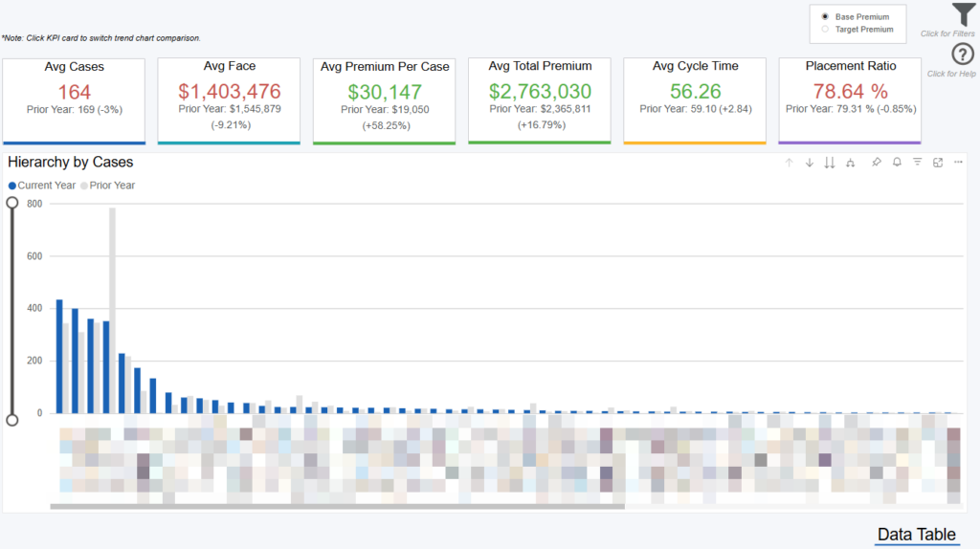This screenshot has width=980, height=549.
Task: Select the Target Premium radio button
Action: (x=825, y=30)
